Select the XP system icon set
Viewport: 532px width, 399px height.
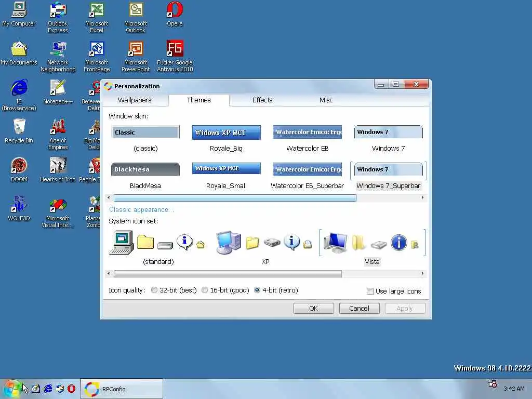tap(265, 248)
